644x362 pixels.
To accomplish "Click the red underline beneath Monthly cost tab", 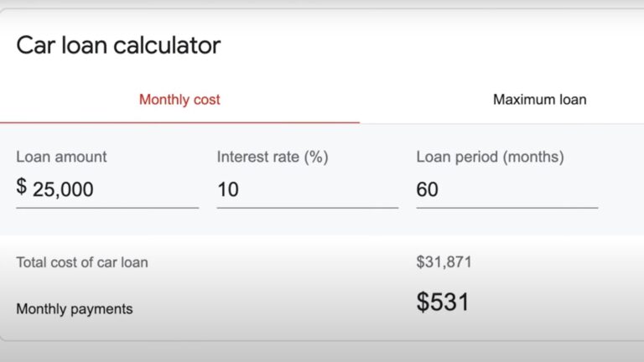I will tap(179, 122).
